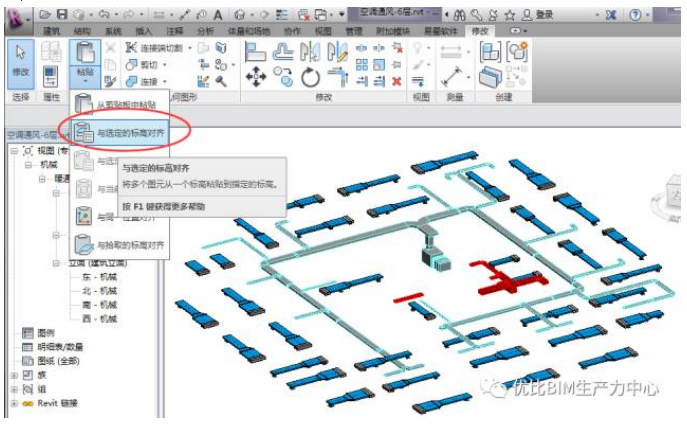Expand the 组 (Groups) tree node

[14, 389]
